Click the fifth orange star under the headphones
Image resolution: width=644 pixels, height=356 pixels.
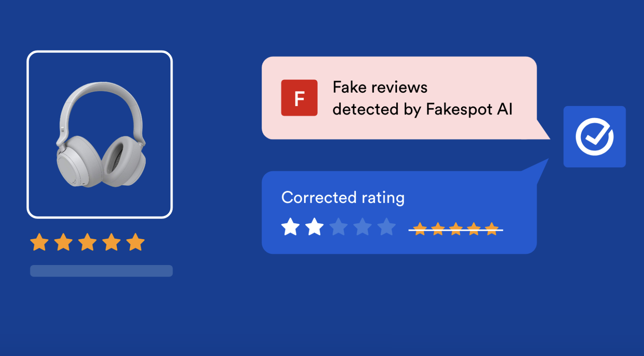pos(135,242)
